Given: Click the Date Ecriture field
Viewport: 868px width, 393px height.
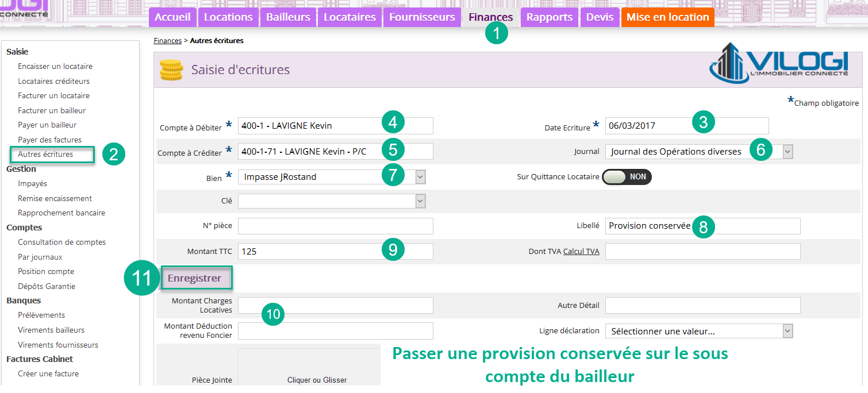Looking at the screenshot, I should pyautogui.click(x=687, y=126).
